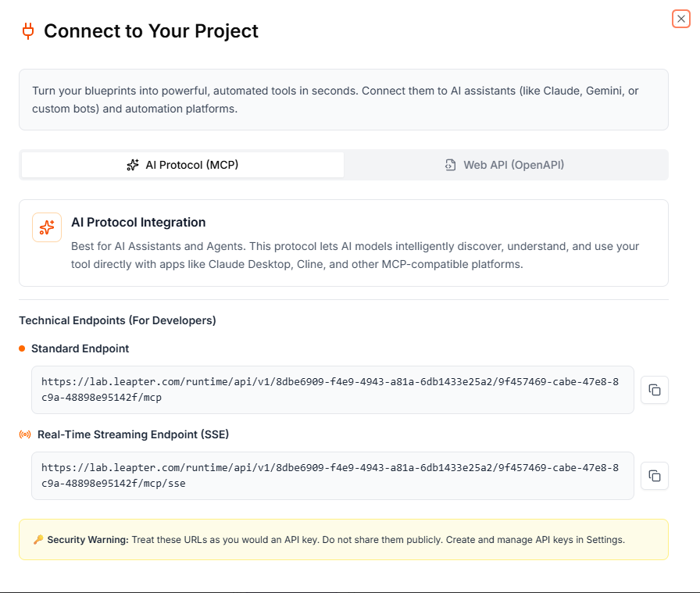Screen dimensions: 700x593
Task: Click the Real-Time Streaming Endpoint (SSE) label
Action: (x=131, y=435)
